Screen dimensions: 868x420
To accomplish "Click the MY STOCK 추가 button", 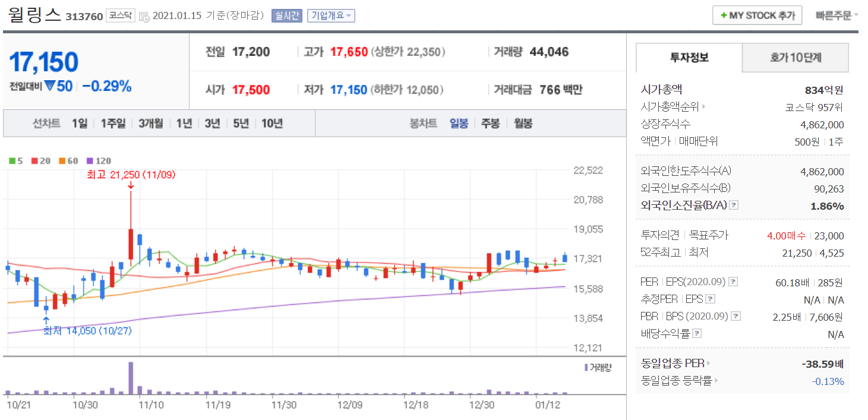I will coord(757,15).
